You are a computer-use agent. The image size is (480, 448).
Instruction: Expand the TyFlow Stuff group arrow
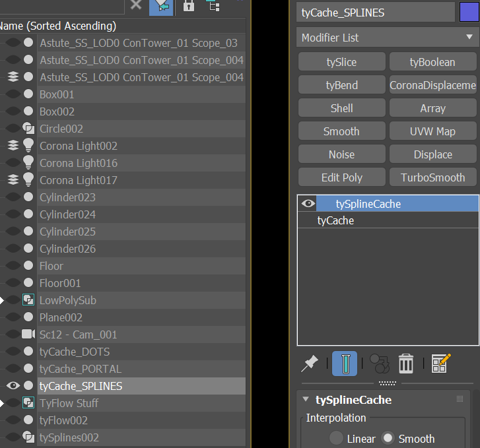[x=2, y=403]
